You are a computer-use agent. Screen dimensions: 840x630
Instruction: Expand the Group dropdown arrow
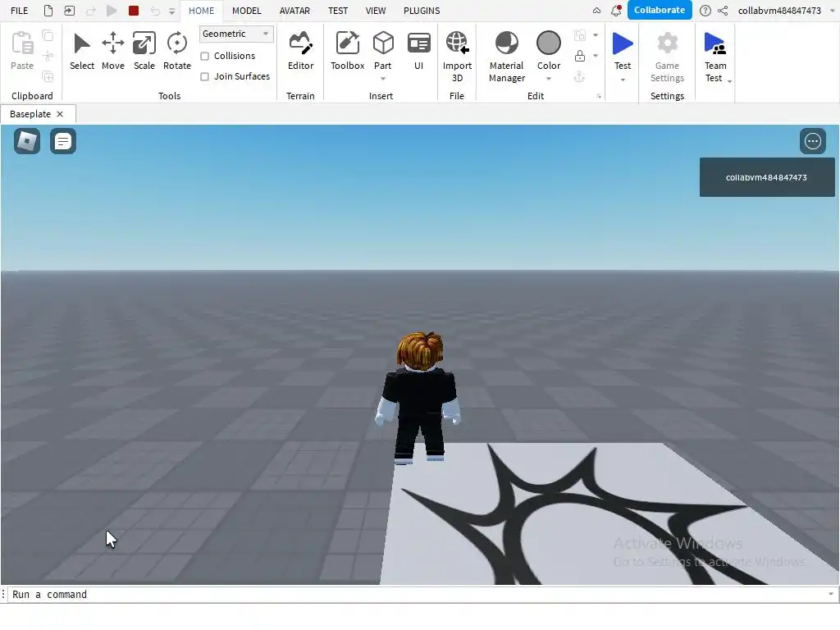click(596, 35)
